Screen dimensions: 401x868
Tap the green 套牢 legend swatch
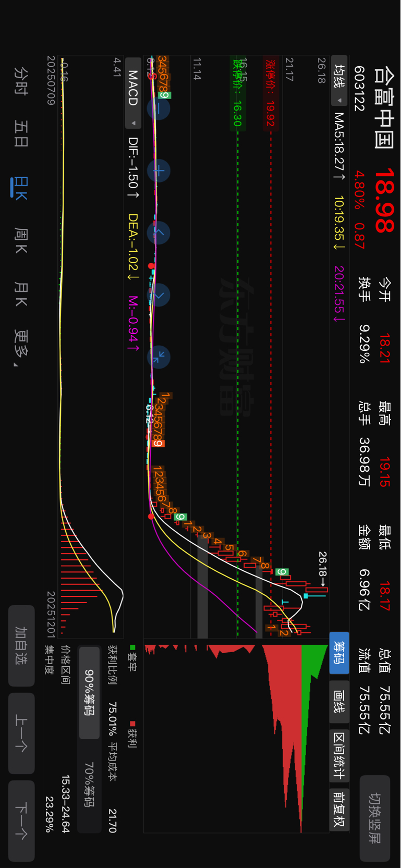tap(132, 647)
